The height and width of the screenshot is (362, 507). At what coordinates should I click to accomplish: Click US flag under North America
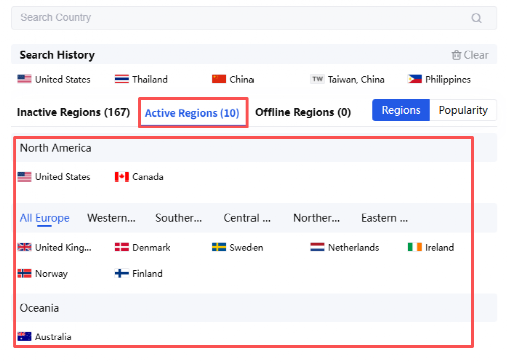pos(24,177)
